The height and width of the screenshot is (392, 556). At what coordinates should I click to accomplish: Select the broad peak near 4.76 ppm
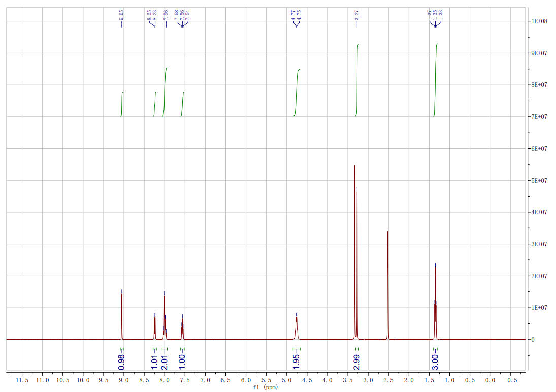point(297,328)
